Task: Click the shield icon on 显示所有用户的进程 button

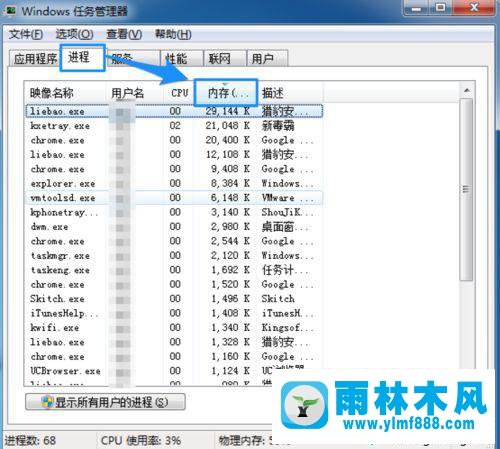Action: pos(47,402)
